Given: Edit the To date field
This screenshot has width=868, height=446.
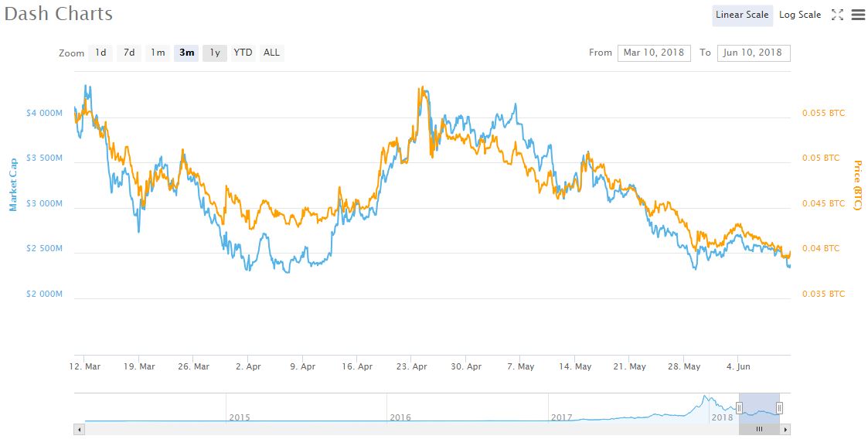Looking at the screenshot, I should (x=754, y=53).
